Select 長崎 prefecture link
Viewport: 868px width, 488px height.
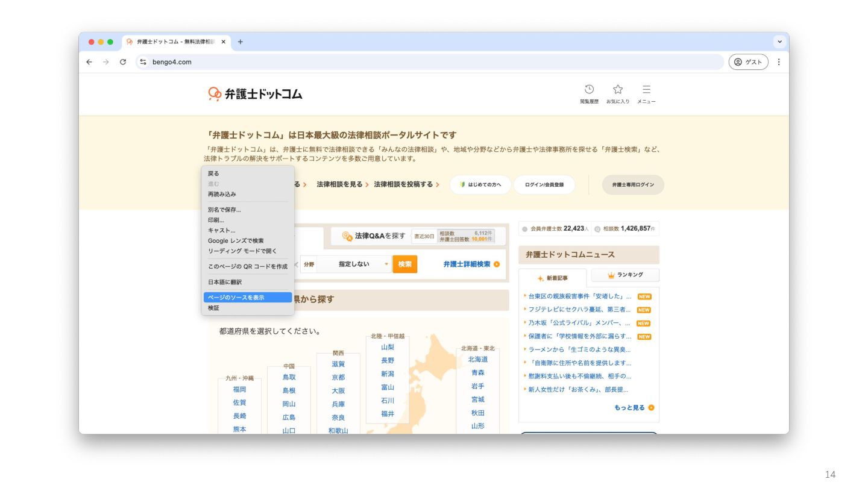coord(239,416)
